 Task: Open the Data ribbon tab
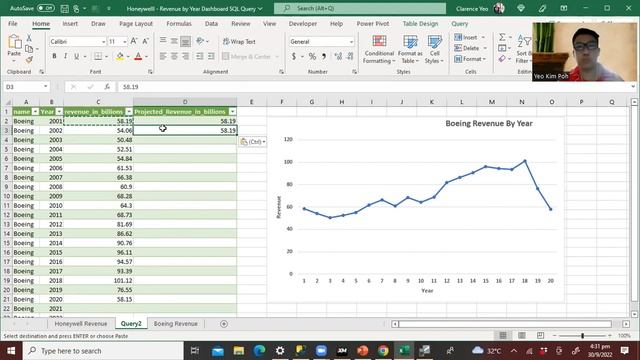click(x=211, y=24)
